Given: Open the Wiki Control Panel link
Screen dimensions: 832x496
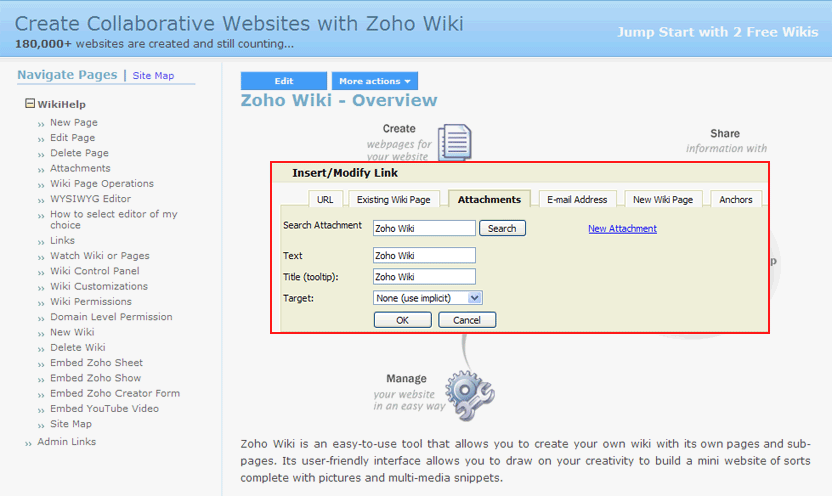Looking at the screenshot, I should click(x=94, y=271).
